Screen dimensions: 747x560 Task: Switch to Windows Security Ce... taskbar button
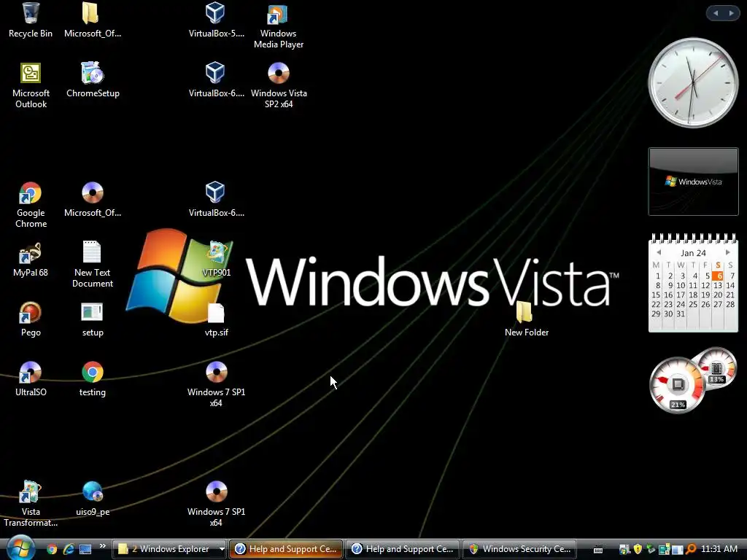click(519, 549)
